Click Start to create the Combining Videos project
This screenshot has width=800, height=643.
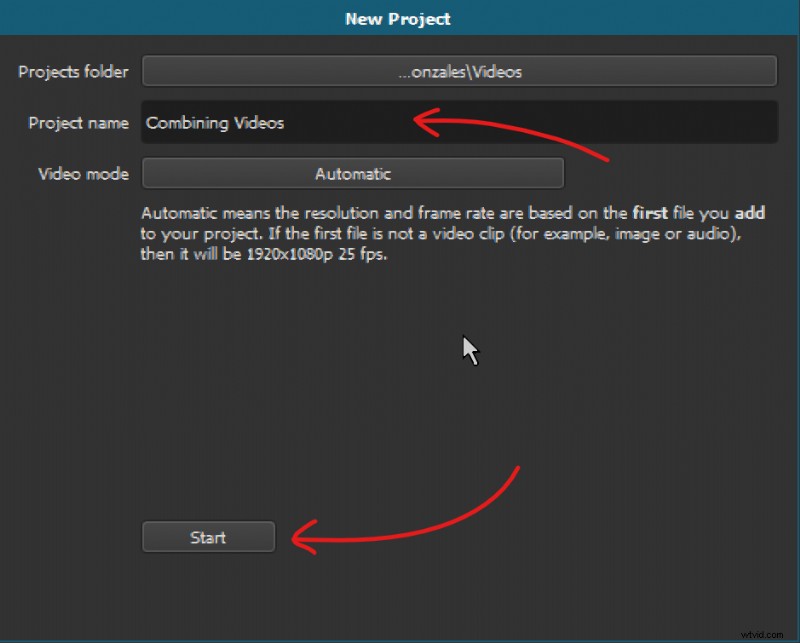click(x=208, y=537)
